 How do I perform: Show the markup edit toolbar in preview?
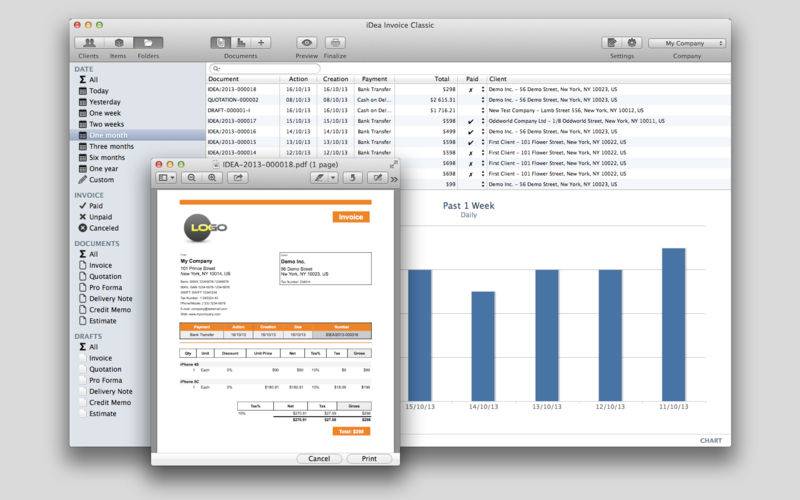(378, 178)
